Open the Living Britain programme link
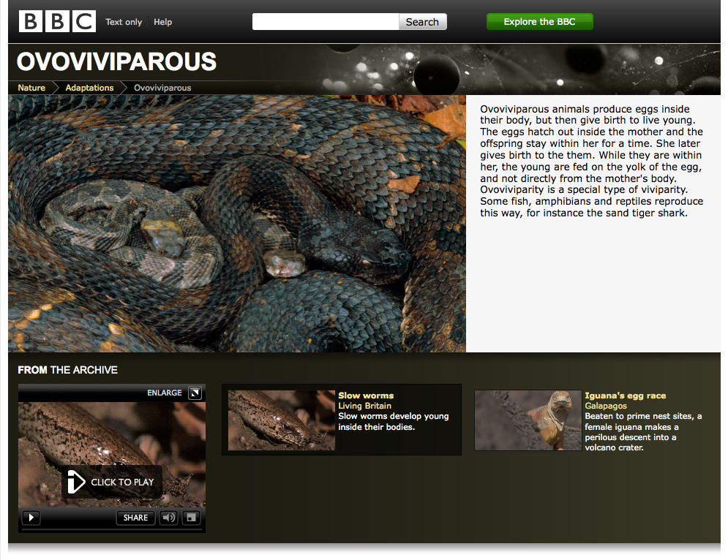The width and height of the screenshot is (728, 560). 364,406
